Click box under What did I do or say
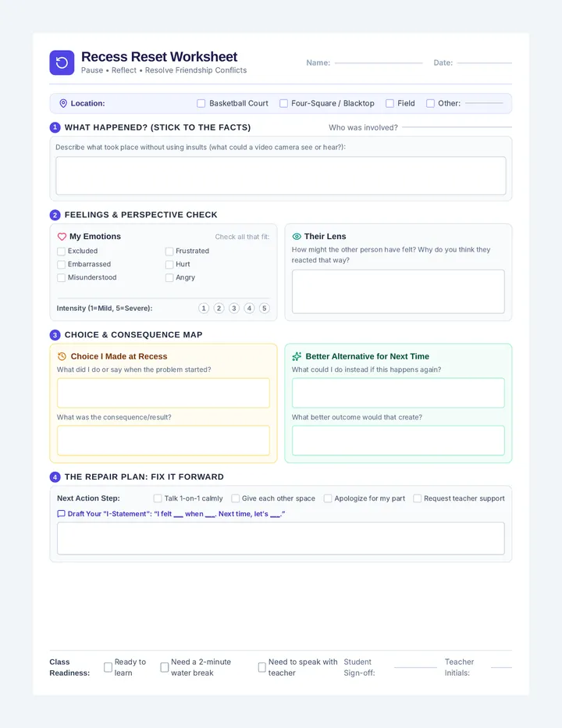 pyautogui.click(x=163, y=393)
